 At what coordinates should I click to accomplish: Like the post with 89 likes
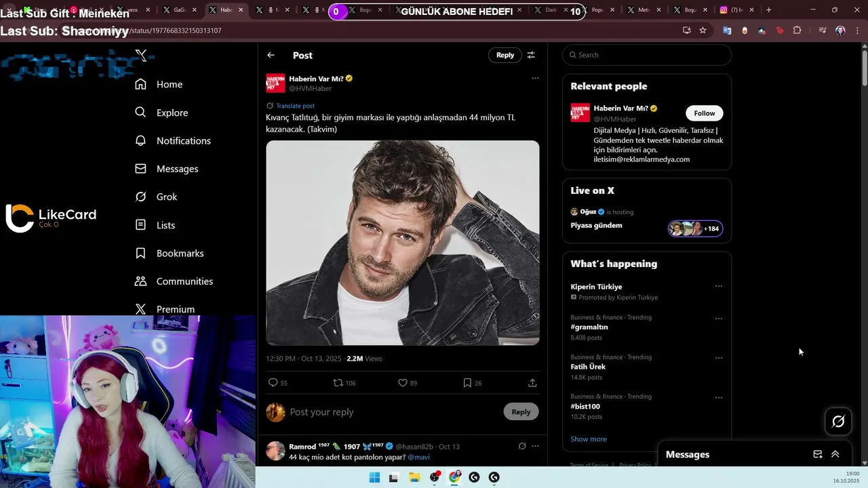[402, 383]
